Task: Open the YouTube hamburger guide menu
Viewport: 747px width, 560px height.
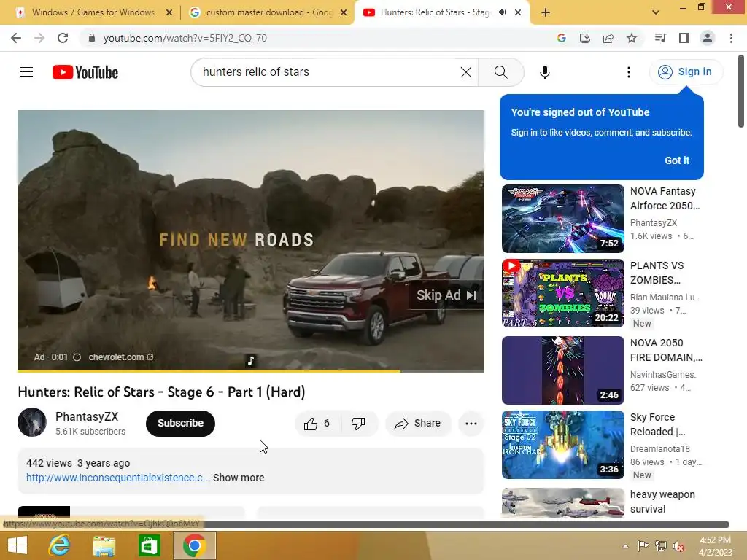Action: coord(26,72)
